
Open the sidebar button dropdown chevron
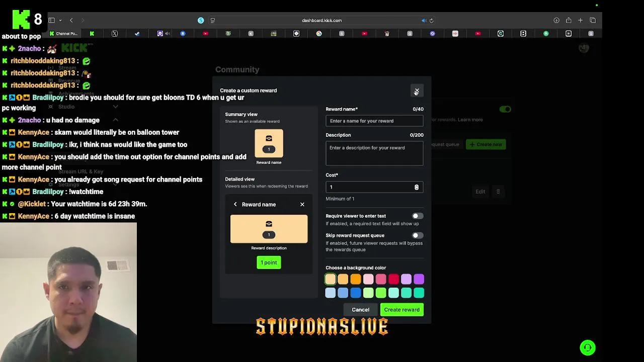click(60, 21)
